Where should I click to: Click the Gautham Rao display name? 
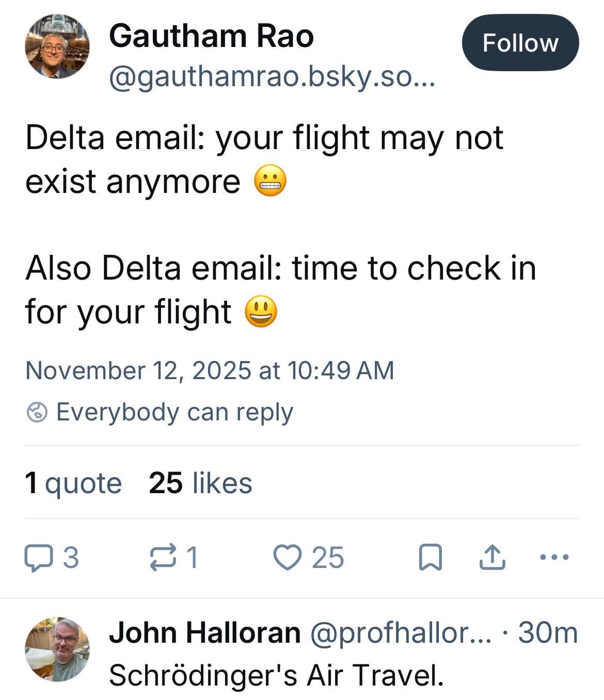pos(211,36)
